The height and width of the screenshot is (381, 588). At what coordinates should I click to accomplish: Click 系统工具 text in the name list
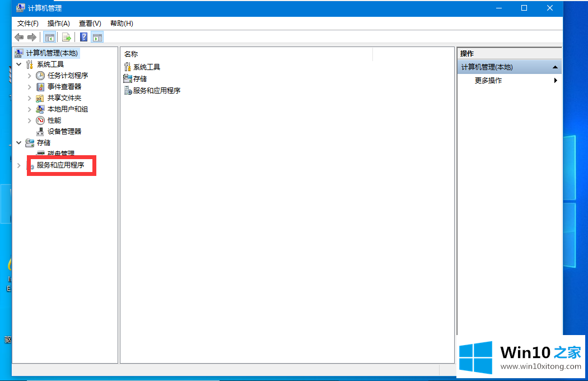[147, 67]
